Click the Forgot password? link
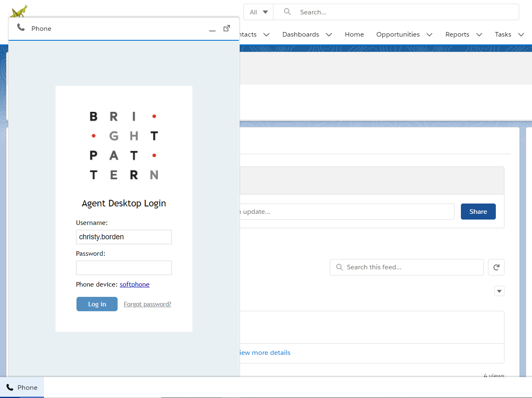Screen dimensions: 532x398 pyautogui.click(x=148, y=304)
